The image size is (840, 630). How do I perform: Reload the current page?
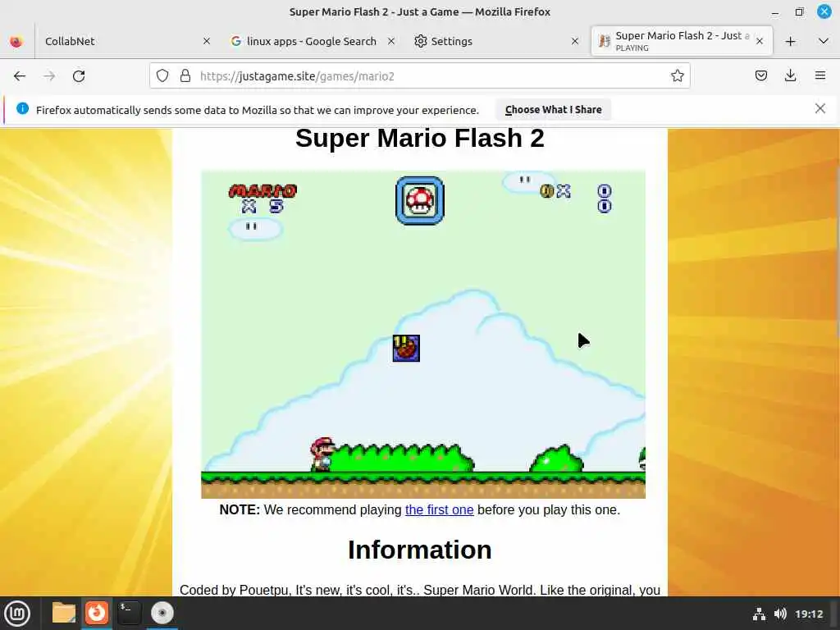click(x=79, y=76)
